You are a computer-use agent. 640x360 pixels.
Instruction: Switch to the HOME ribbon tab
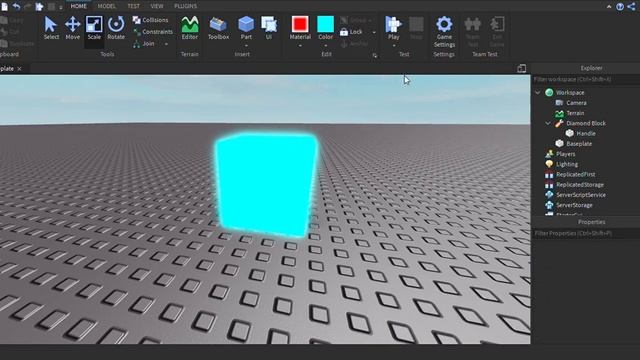[x=78, y=6]
